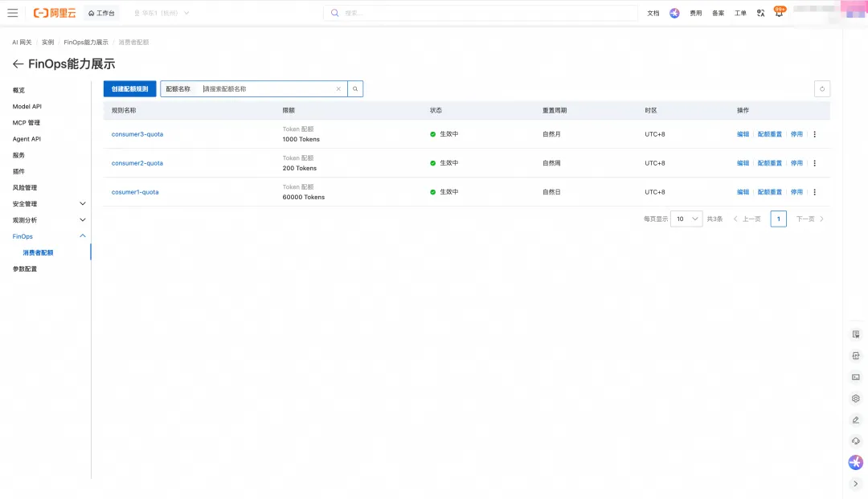Screen dimensions: 868x499
Task: Go to FinOps能力展示 breadcrumb
Action: tap(86, 42)
